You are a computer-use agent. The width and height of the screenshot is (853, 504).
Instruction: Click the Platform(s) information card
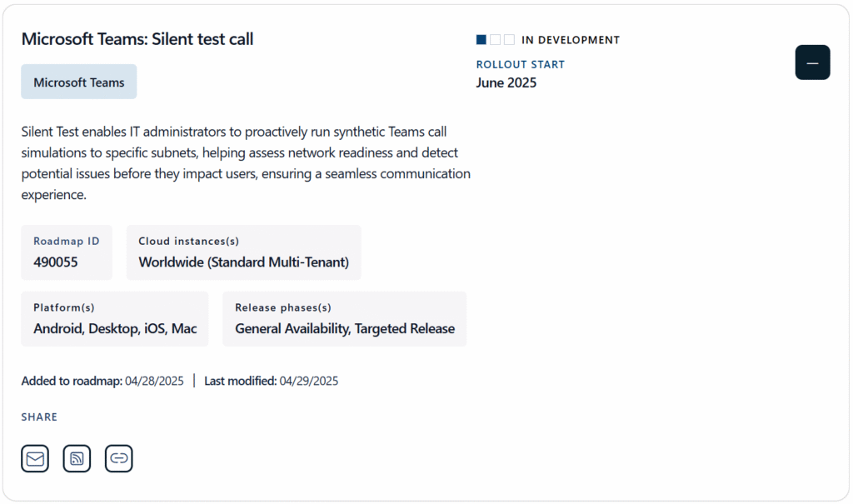tap(114, 319)
